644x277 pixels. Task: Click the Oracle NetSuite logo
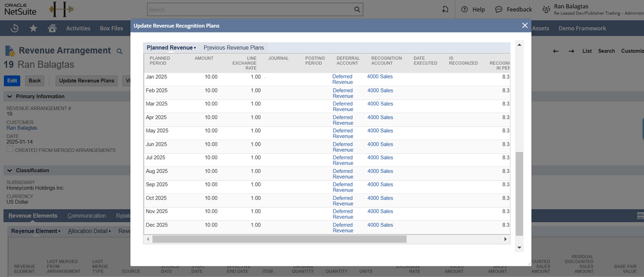click(x=20, y=10)
